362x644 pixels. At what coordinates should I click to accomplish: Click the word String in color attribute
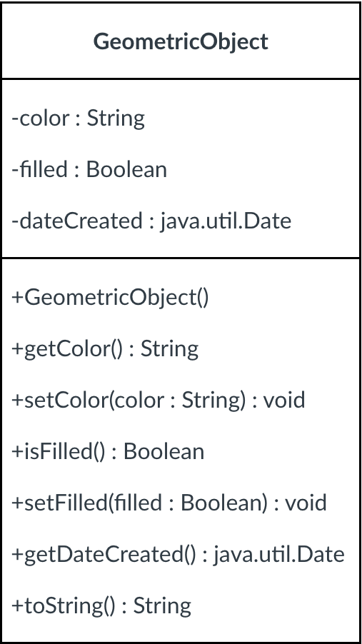pyautogui.click(x=116, y=119)
